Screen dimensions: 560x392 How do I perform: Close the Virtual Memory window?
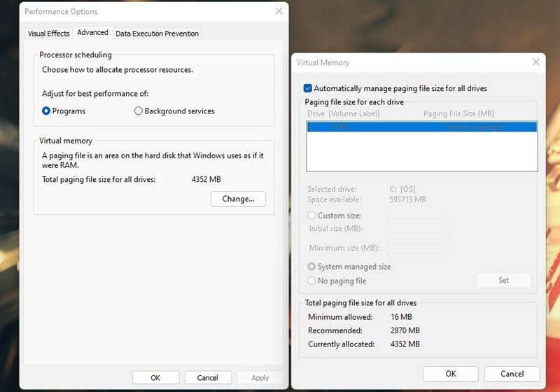[x=535, y=62]
